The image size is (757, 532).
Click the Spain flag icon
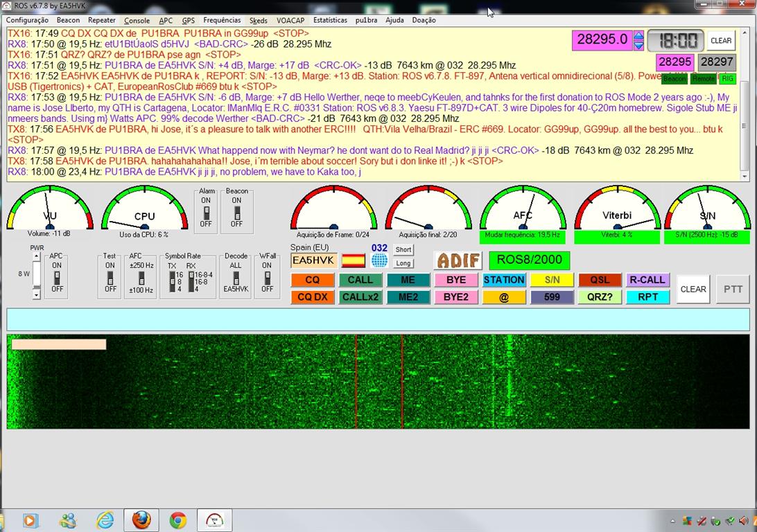click(x=354, y=261)
